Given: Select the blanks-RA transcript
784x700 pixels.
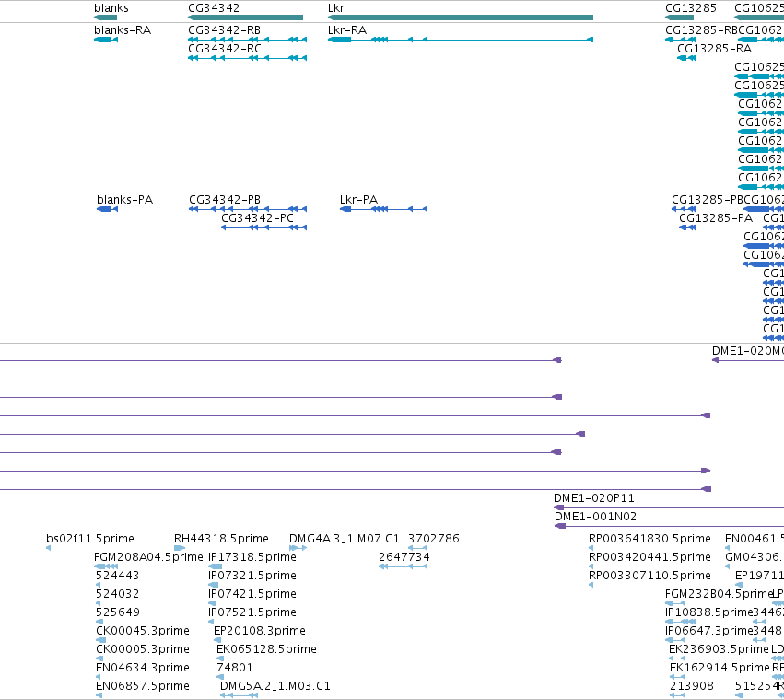Looking at the screenshot, I should [106, 40].
